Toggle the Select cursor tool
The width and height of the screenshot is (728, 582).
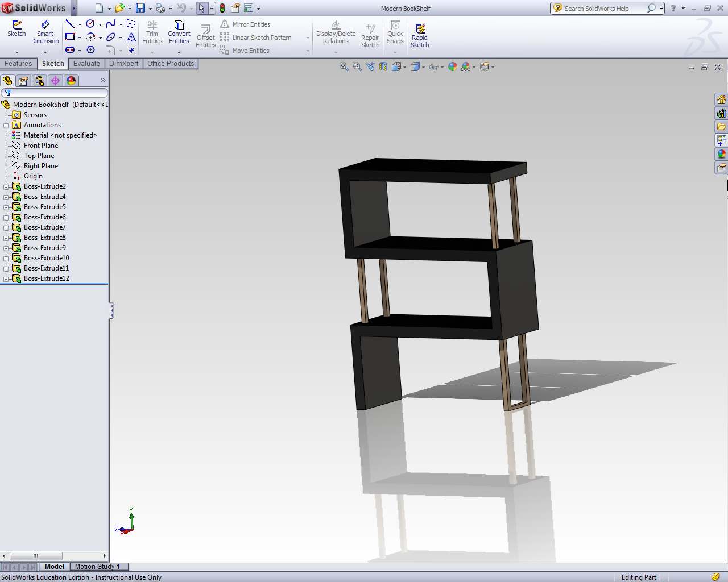click(201, 8)
